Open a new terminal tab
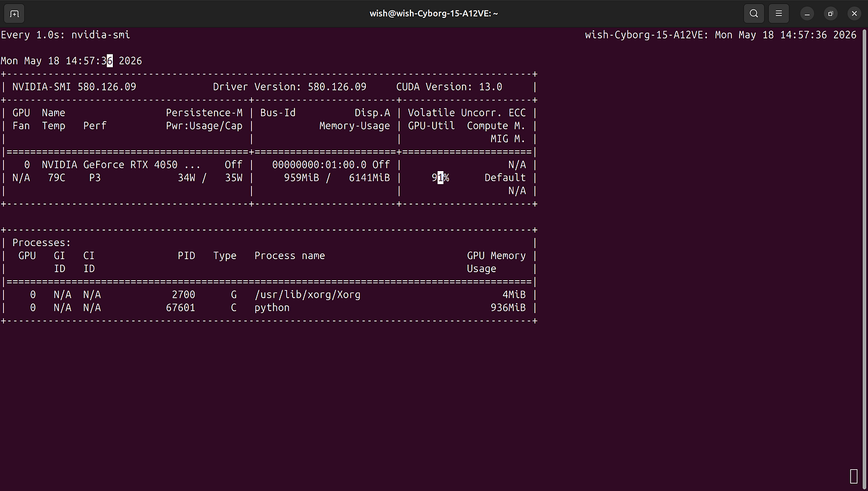Image resolution: width=868 pixels, height=491 pixels. pyautogui.click(x=14, y=13)
